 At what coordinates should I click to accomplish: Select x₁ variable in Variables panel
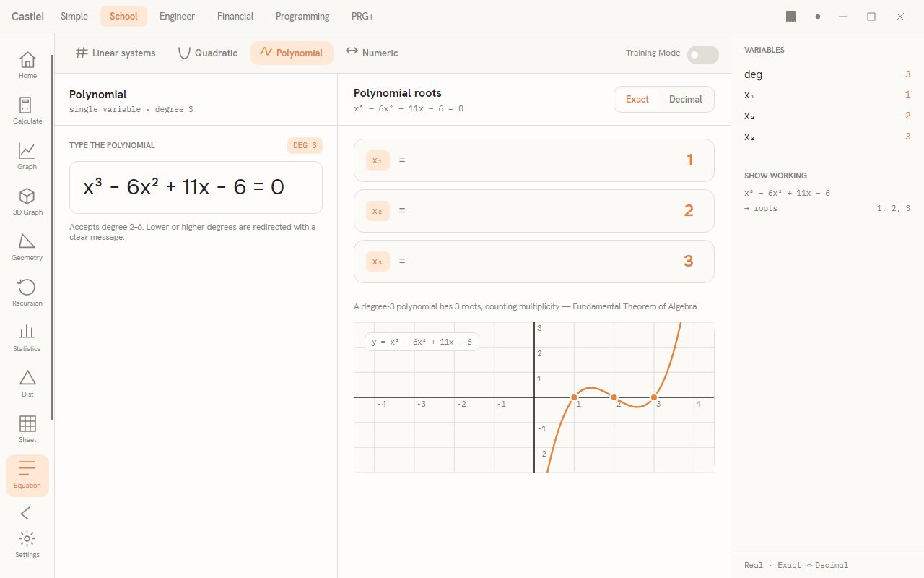click(827, 95)
